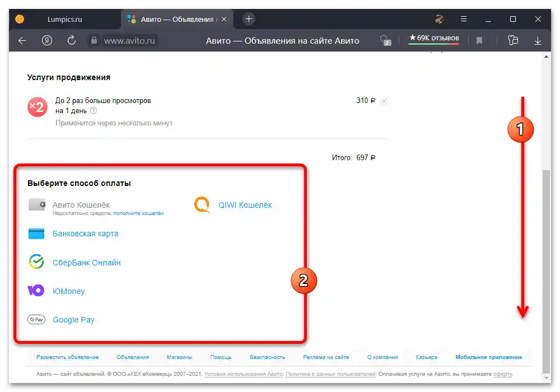Image resolution: width=560 pixels, height=392 pixels.
Task: Open Политика о данных пользователей link
Action: click(331, 374)
